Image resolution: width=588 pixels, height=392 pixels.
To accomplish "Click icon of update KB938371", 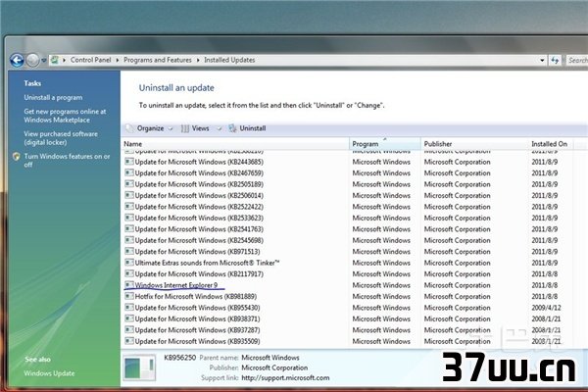I will pos(129,318).
